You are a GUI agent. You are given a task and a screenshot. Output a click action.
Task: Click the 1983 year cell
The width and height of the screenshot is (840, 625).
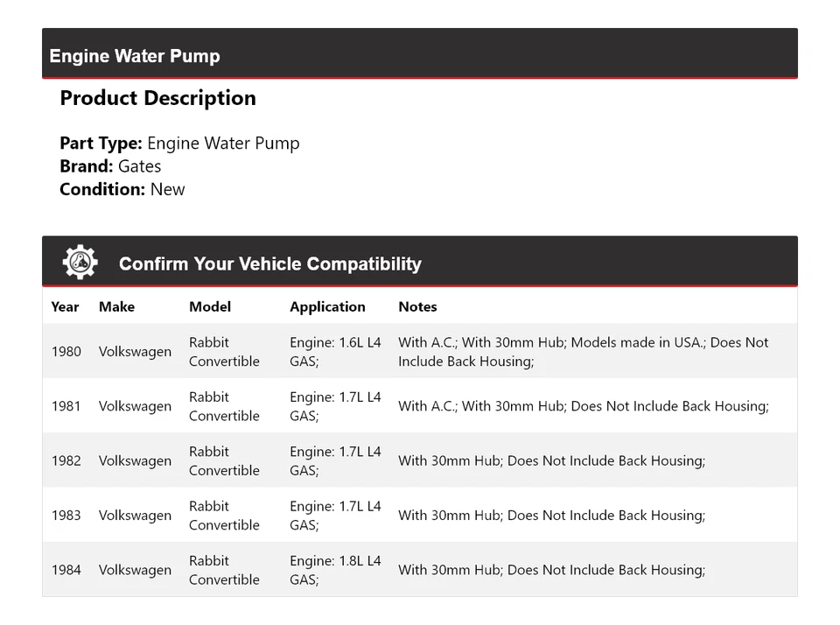66,516
